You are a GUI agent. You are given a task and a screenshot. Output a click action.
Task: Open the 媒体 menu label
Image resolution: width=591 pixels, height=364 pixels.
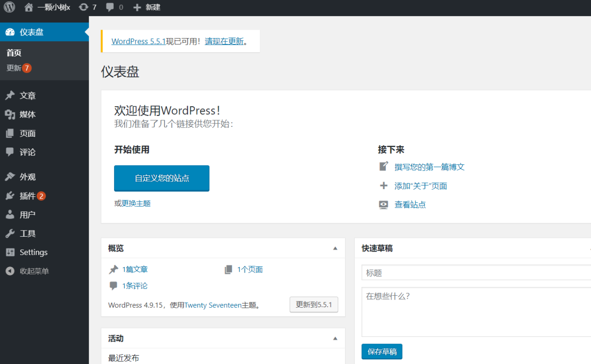coord(28,115)
